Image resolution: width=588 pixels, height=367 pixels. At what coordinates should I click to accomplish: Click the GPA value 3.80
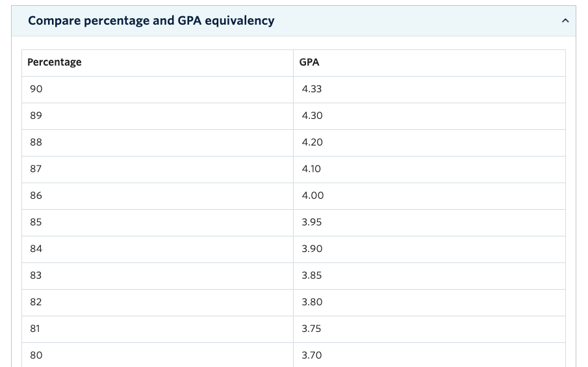click(x=312, y=302)
